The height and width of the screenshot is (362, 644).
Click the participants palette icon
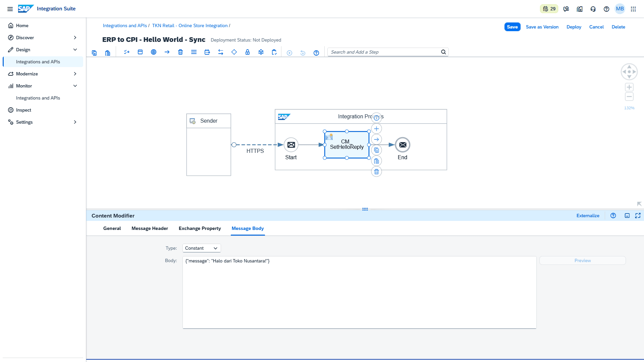140,52
